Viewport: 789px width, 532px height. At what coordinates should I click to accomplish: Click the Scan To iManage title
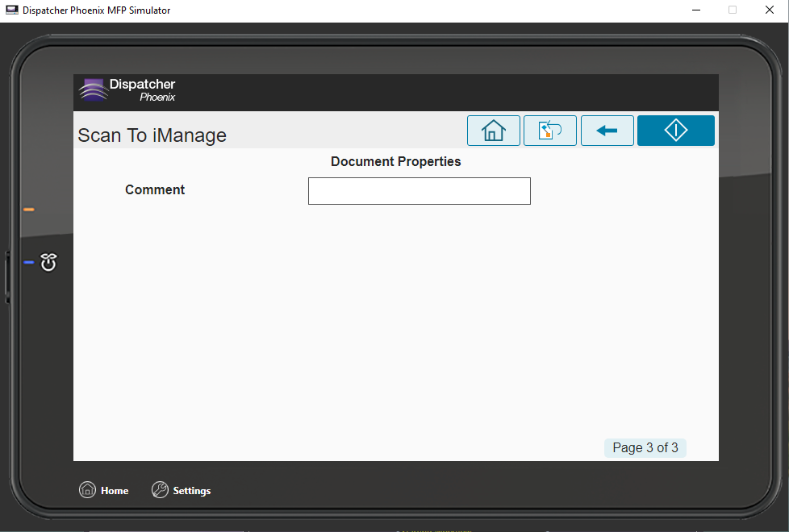[152, 136]
